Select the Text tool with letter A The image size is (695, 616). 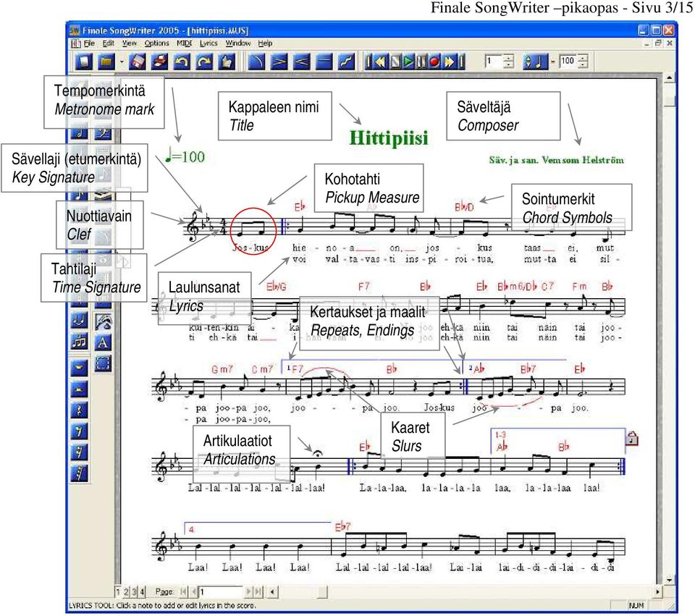tap(103, 342)
